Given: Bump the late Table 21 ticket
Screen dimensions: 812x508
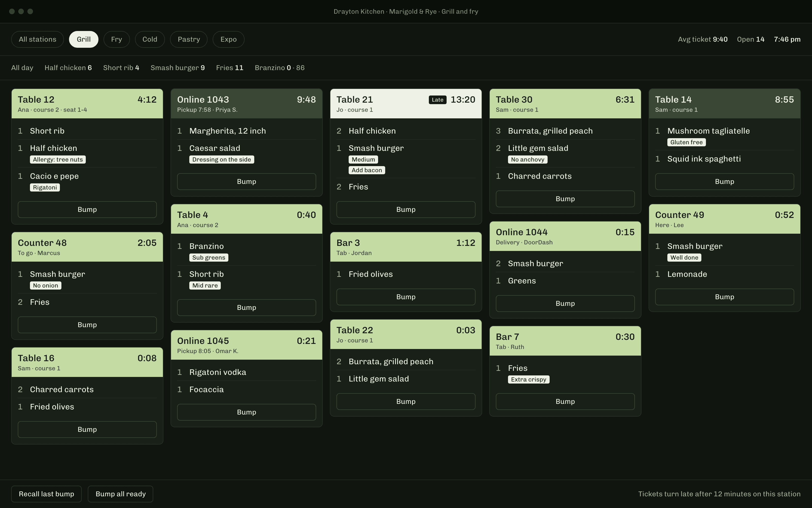Looking at the screenshot, I should coord(406,210).
